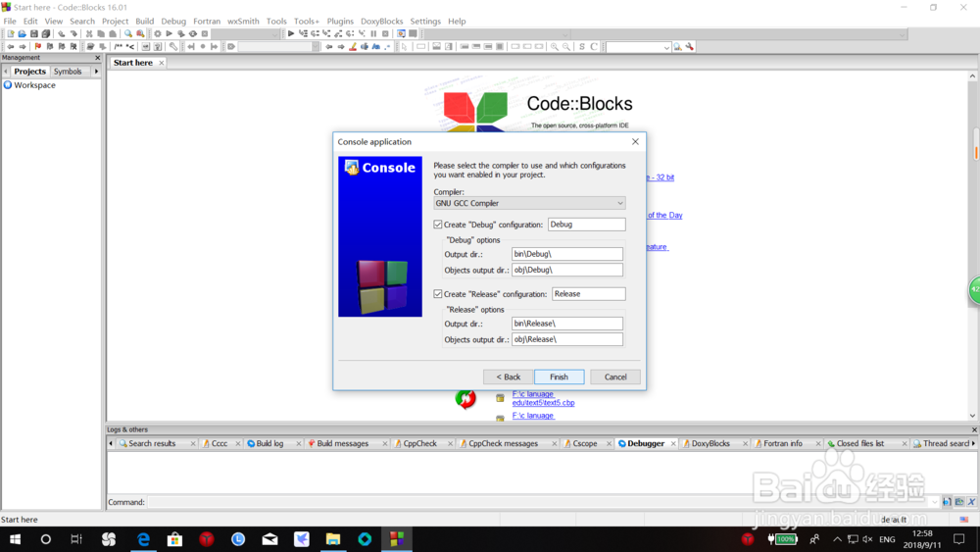Switch to the Build messages tab
The width and height of the screenshot is (980, 552).
342,443
